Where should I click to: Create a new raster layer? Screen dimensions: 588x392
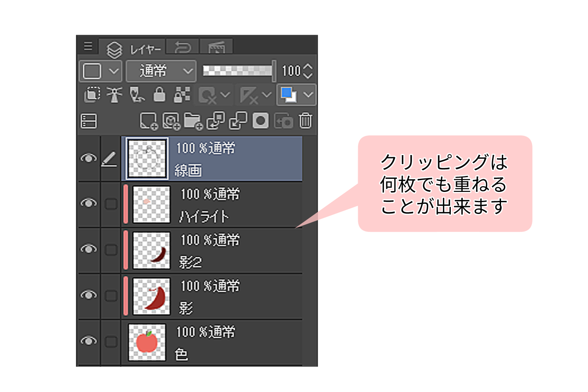tap(148, 121)
